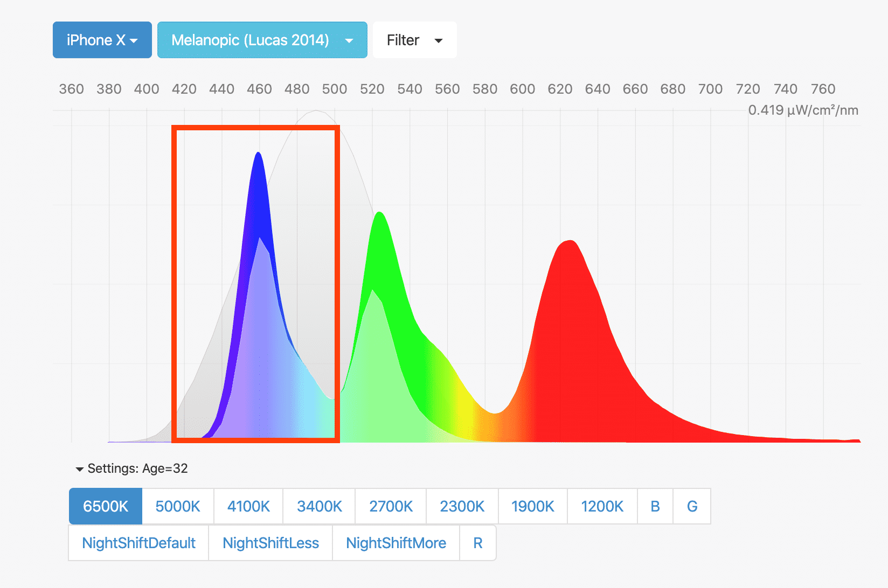The image size is (888, 588).
Task: Click the blue spectrum peak in the chart
Action: (x=259, y=156)
